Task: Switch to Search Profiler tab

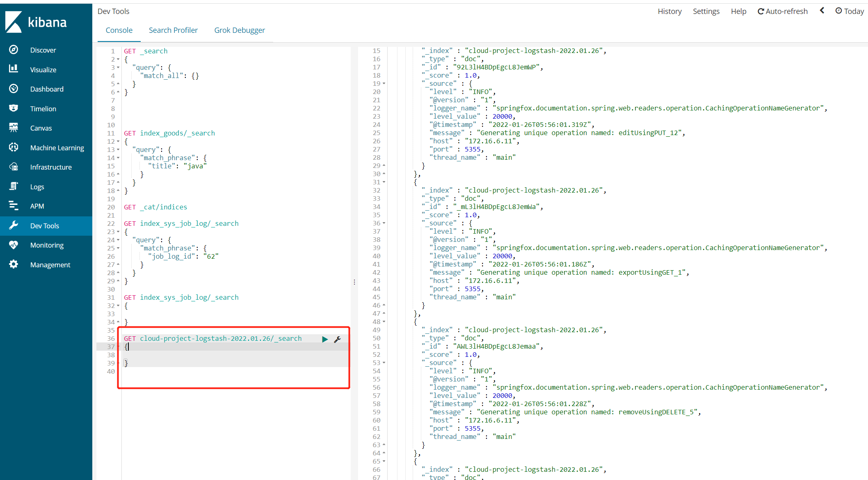Action: coord(173,30)
